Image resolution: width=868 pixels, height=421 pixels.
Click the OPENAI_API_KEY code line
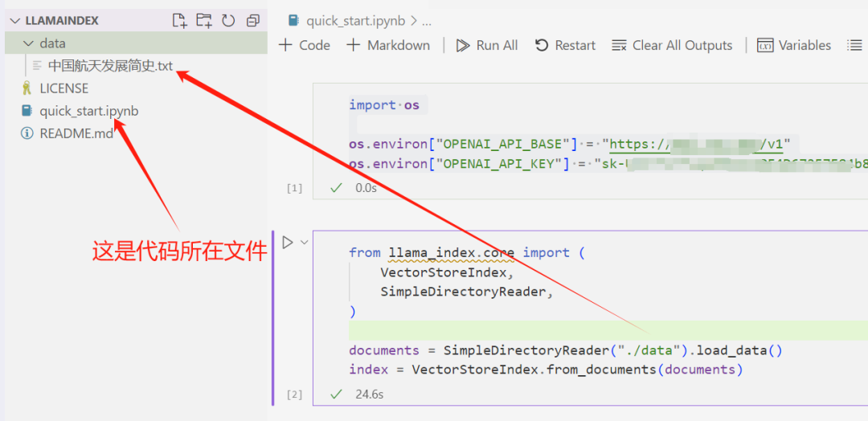pyautogui.click(x=608, y=165)
